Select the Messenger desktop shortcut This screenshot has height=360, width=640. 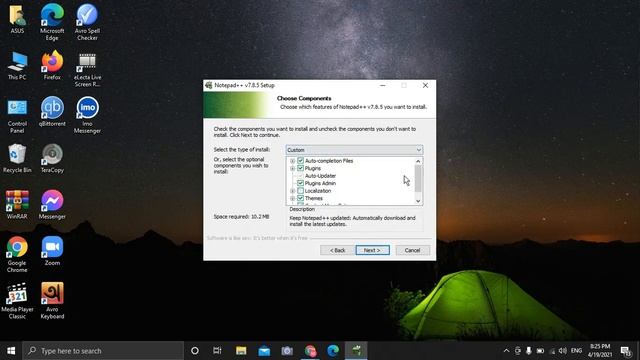tap(52, 204)
